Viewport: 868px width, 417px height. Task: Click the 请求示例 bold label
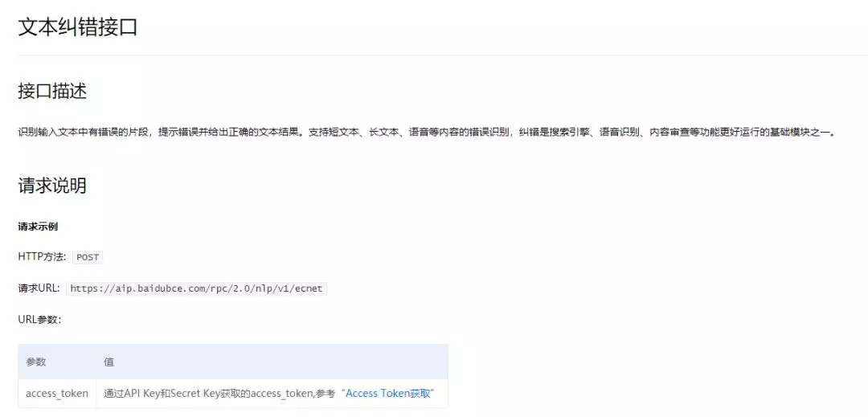39,227
